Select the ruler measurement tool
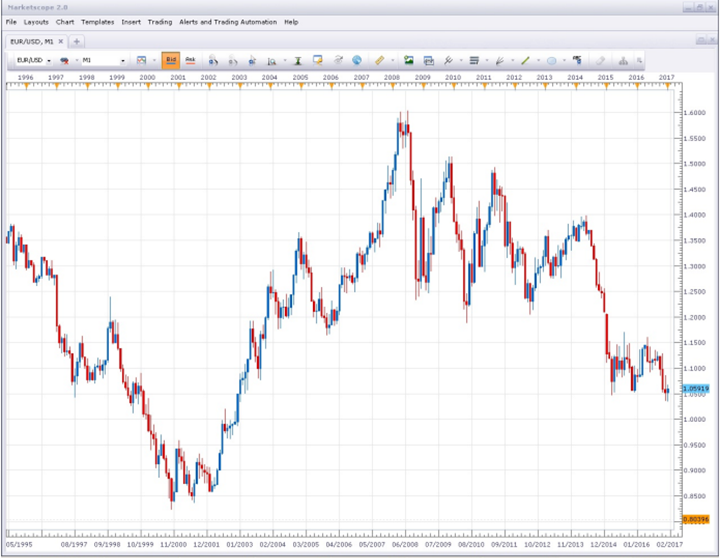The image size is (720, 558). point(380,60)
